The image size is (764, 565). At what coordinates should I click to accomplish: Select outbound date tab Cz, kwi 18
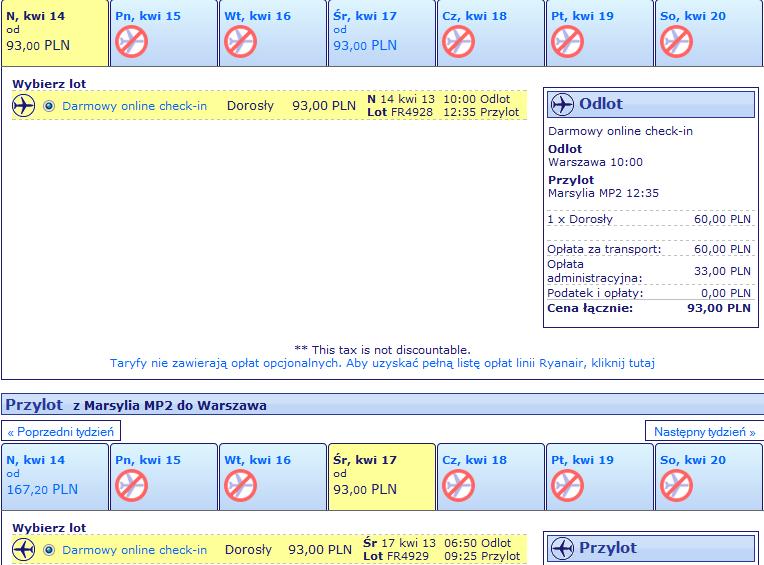coord(491,33)
